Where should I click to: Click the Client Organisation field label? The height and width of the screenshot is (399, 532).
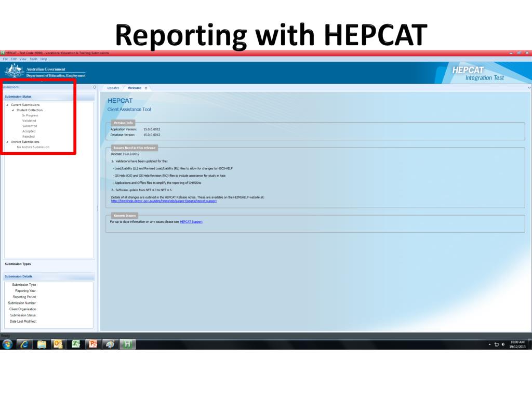coord(23,310)
